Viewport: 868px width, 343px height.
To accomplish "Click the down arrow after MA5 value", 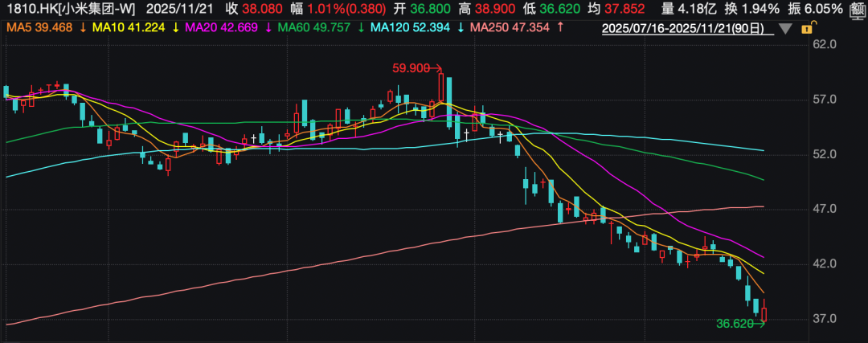I will (83, 28).
